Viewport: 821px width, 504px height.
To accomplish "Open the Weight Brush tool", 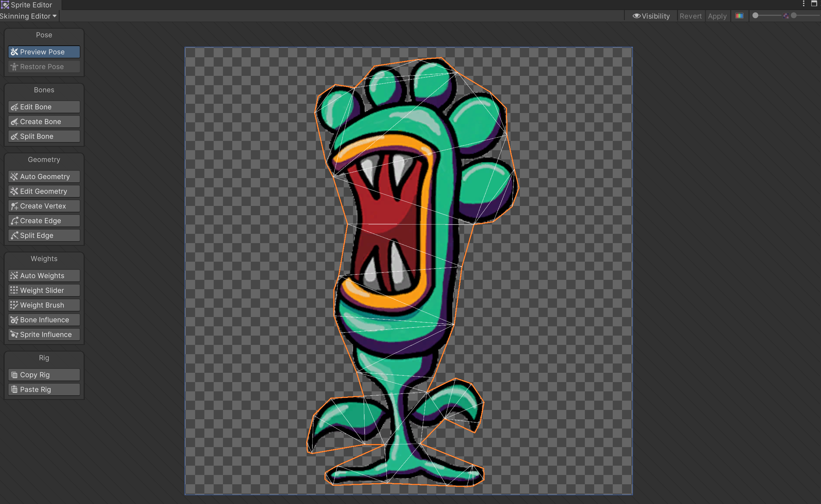I will [x=43, y=305].
